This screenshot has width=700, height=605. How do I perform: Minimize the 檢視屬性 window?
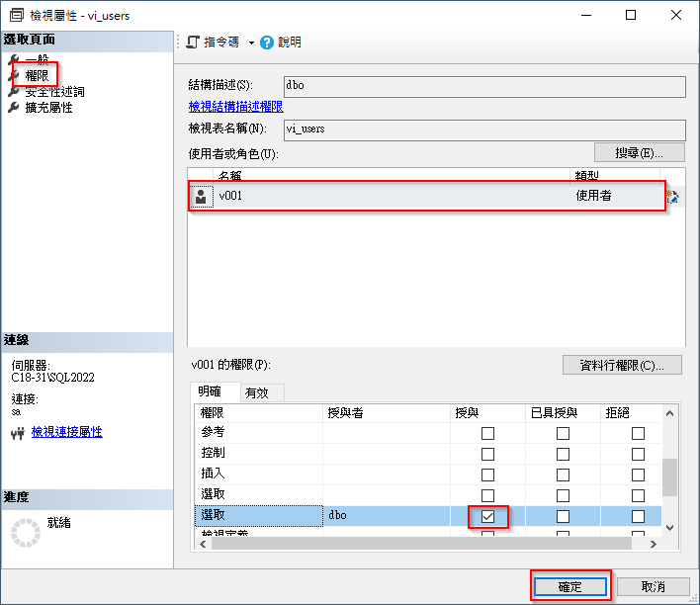click(586, 15)
